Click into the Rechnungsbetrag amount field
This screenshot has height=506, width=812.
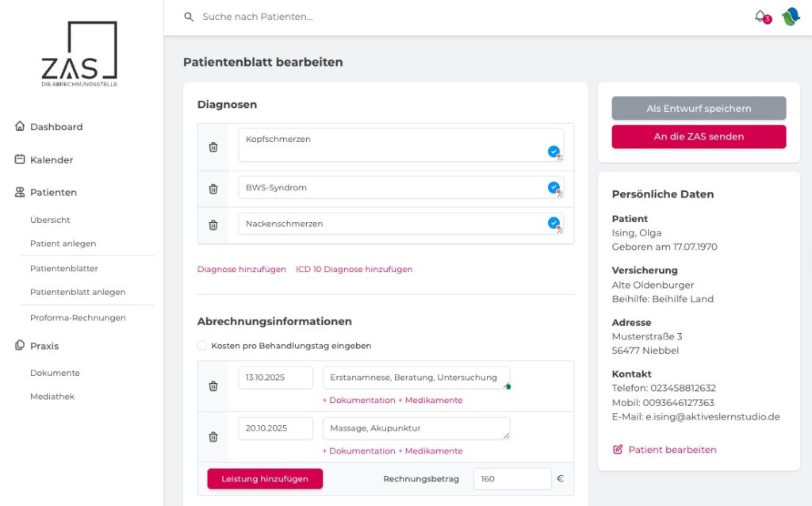(511, 478)
